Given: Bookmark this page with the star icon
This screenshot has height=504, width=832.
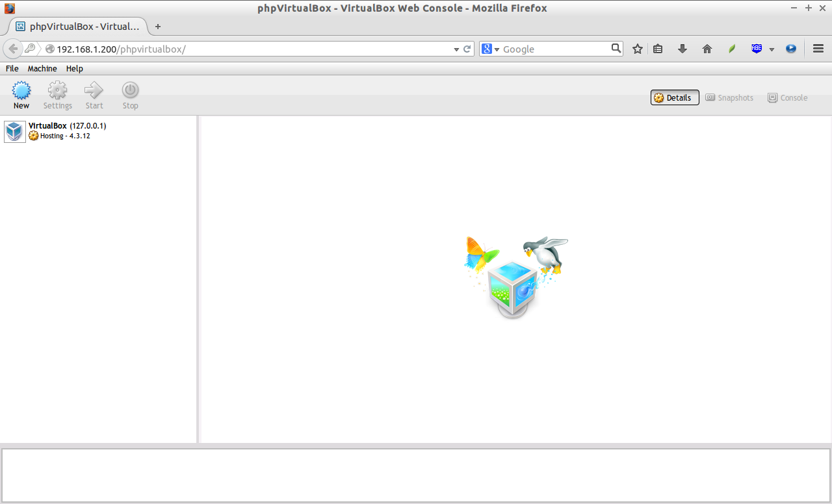Looking at the screenshot, I should pos(638,49).
